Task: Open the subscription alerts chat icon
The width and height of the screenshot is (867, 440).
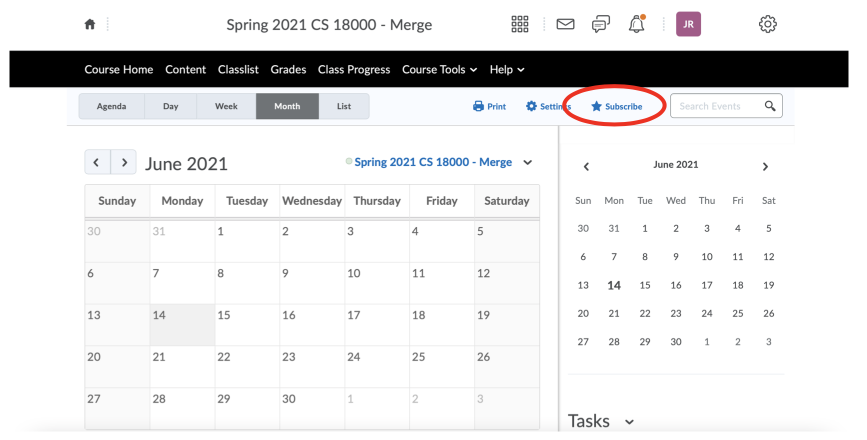Action: click(x=600, y=24)
